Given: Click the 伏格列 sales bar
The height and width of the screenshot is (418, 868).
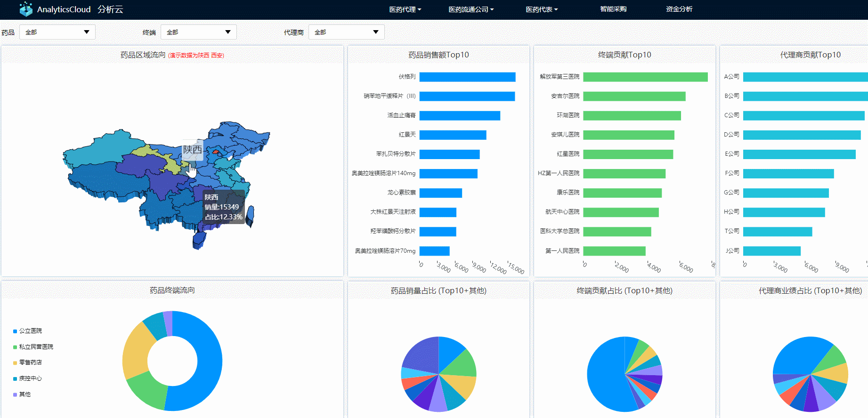Looking at the screenshot, I should click(x=467, y=77).
